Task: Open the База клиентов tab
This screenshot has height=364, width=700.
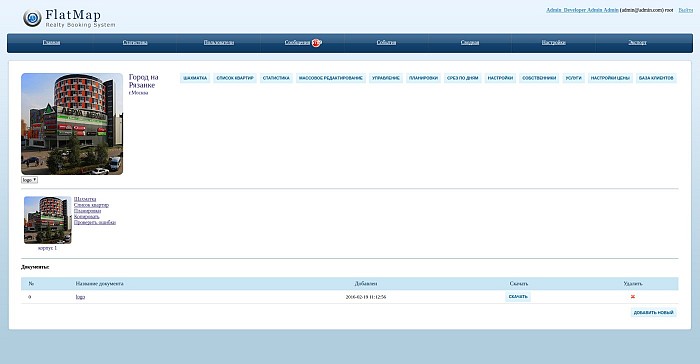Action: pos(656,78)
